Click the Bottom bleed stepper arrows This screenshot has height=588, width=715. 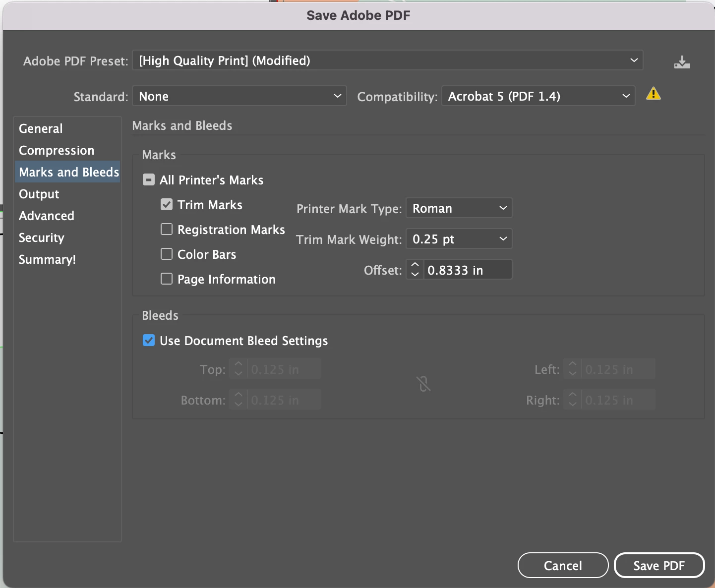(x=238, y=400)
